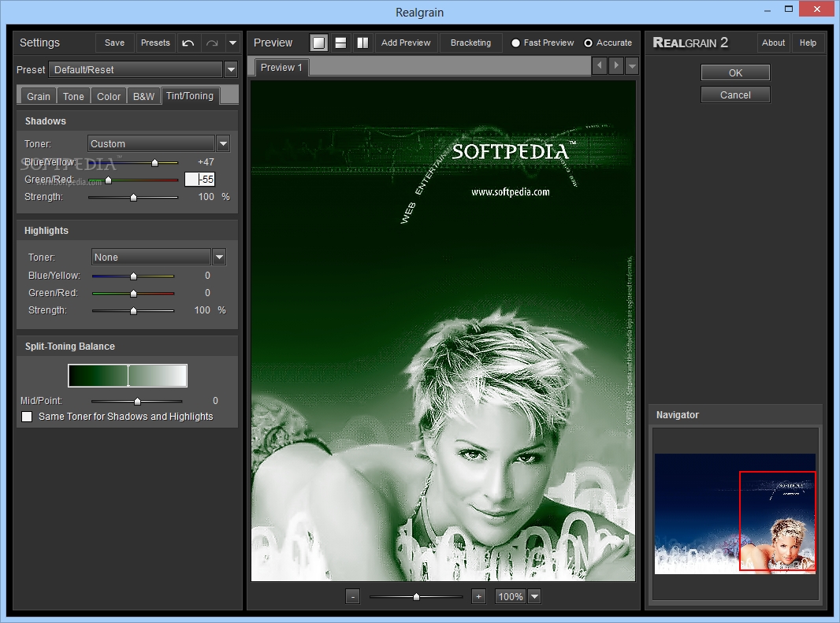Click Highlights Green/Red slider handle

tap(133, 293)
